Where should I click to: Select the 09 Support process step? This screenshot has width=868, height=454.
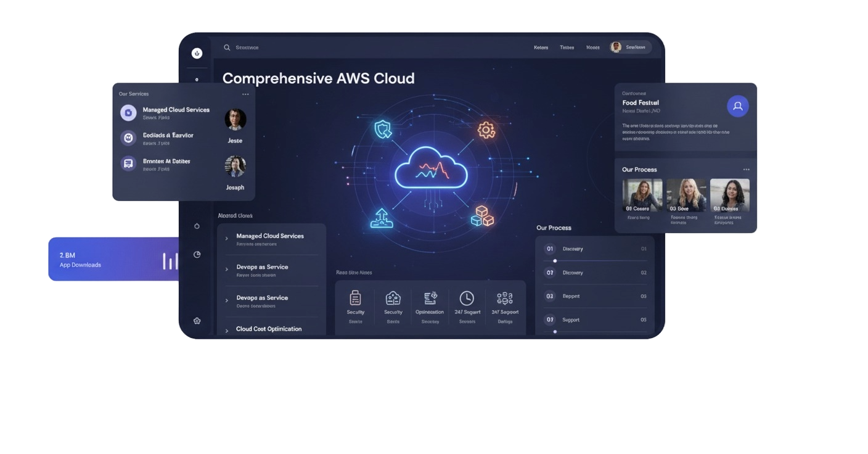point(595,320)
